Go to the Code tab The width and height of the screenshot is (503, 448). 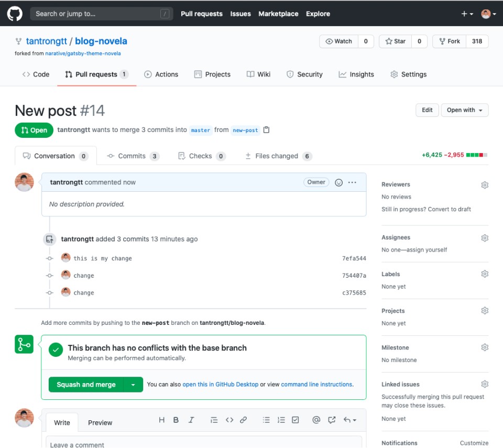pos(36,74)
